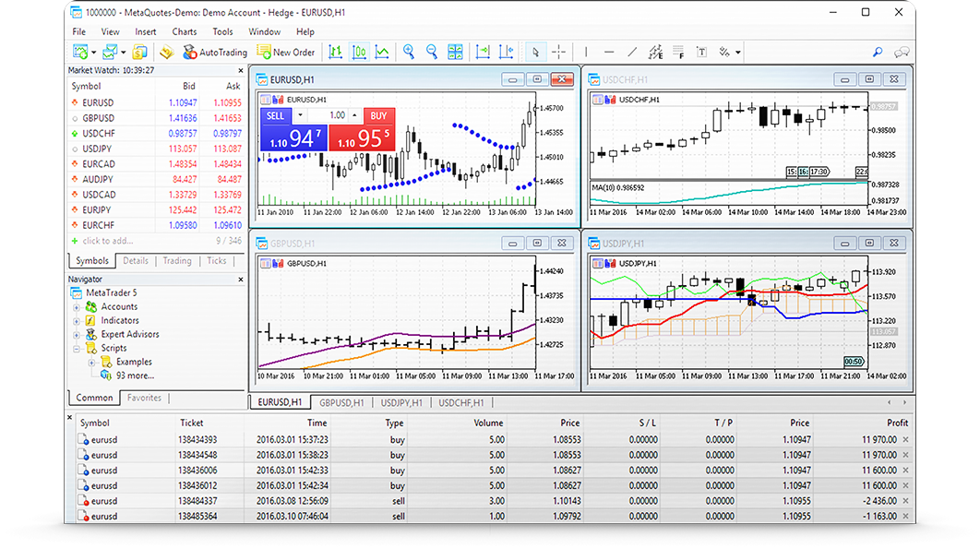The width and height of the screenshot is (980, 548).
Task: Select the Fibonacci retracement tool
Action: tap(678, 52)
